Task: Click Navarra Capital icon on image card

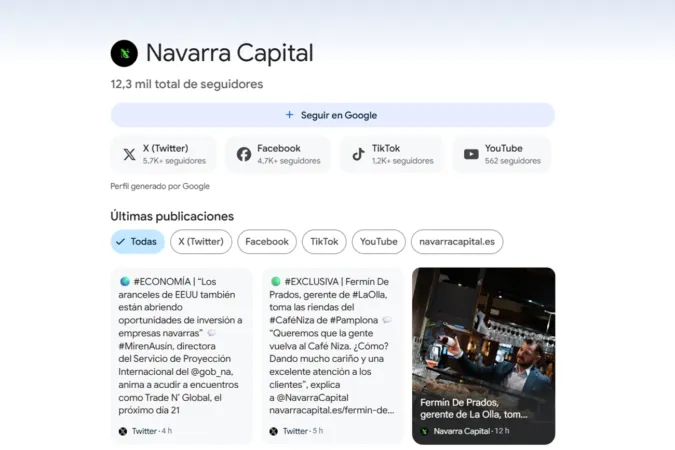Action: click(424, 431)
